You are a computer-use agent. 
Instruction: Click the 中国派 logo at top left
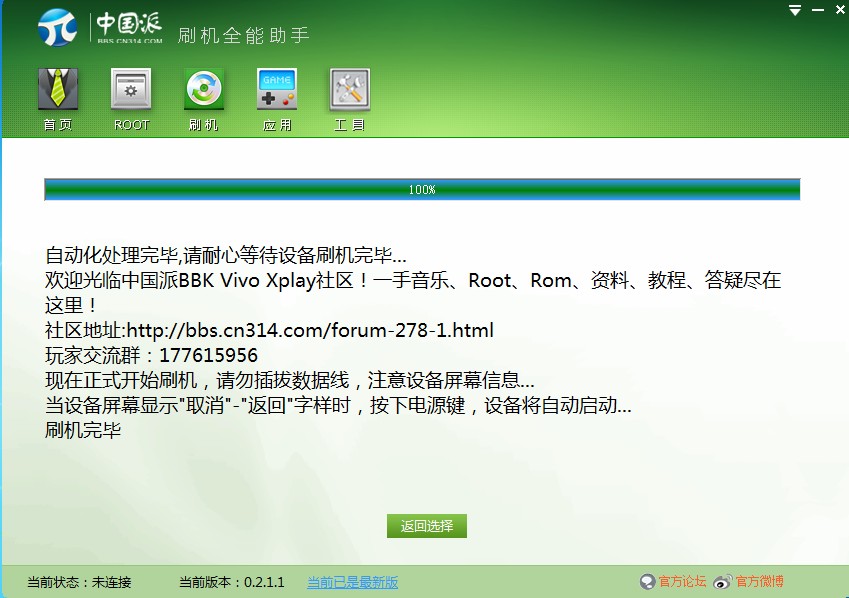click(x=101, y=27)
